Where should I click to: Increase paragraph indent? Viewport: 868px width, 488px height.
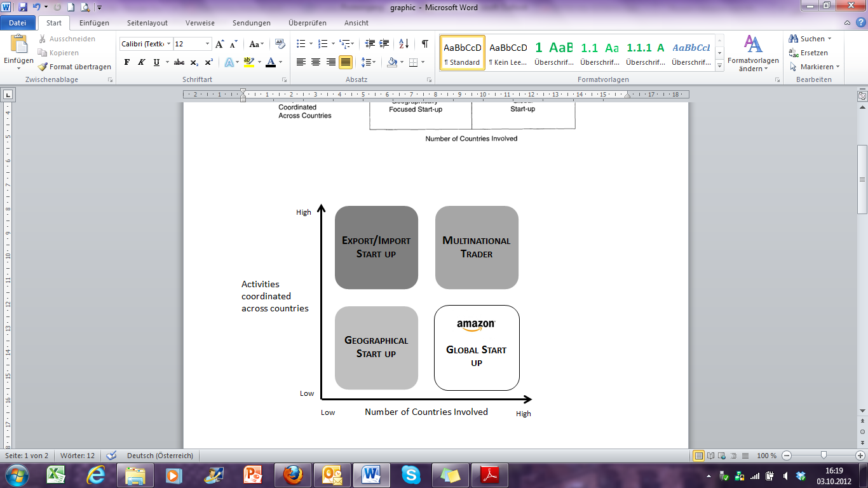(x=384, y=44)
